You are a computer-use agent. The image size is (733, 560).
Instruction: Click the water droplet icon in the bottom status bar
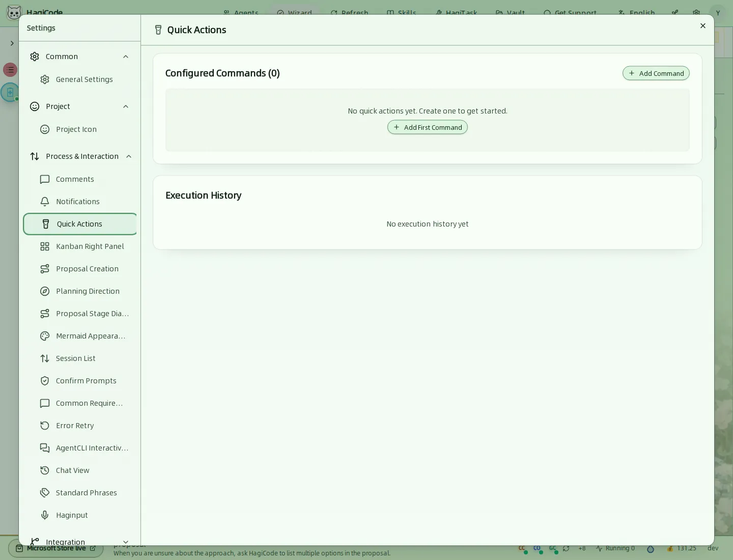point(650,549)
